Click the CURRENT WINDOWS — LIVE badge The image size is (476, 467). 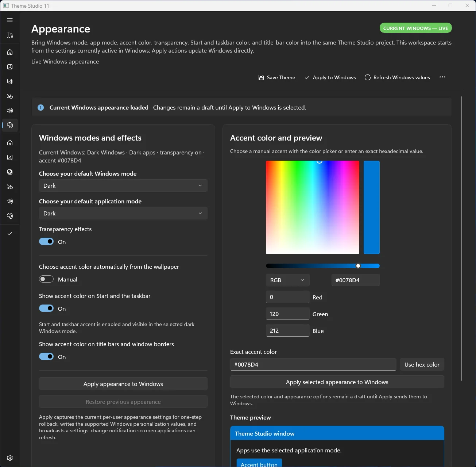click(x=416, y=28)
